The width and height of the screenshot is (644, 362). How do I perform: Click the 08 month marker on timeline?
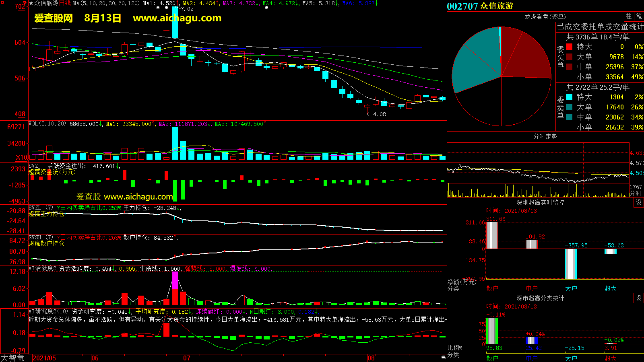[371, 358]
